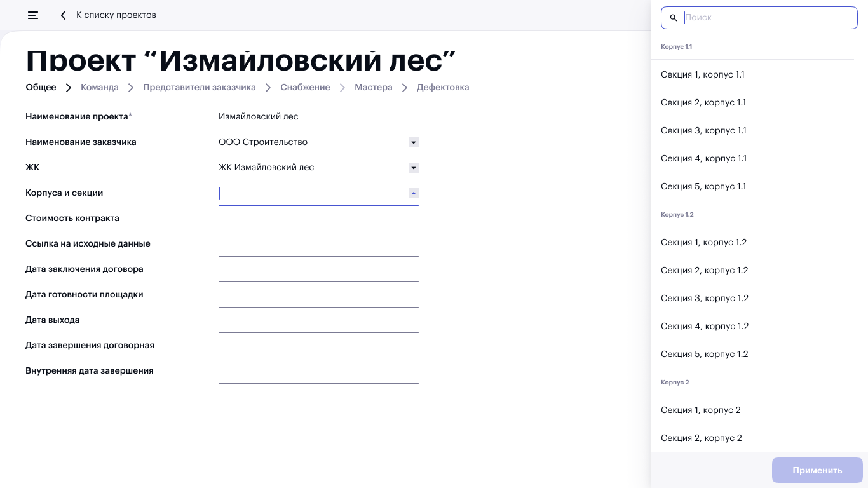
Task: Click the Применить button
Action: click(x=817, y=470)
